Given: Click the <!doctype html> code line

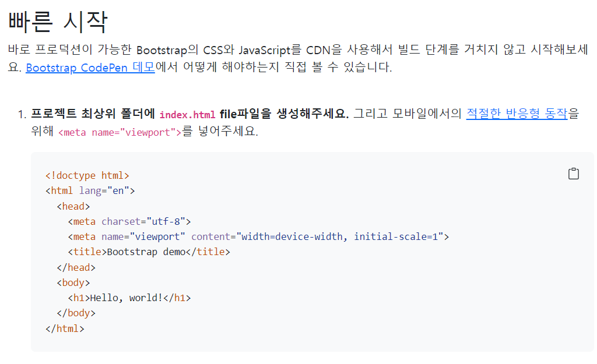Looking at the screenshot, I should coord(87,175).
